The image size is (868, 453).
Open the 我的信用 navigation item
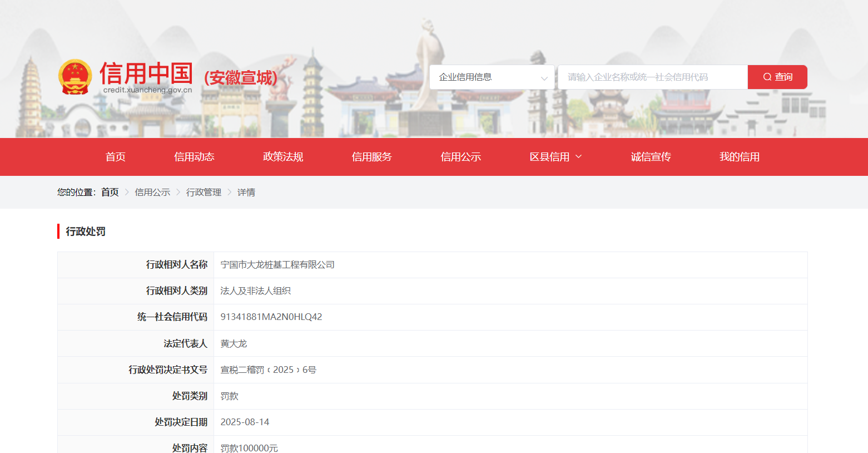pyautogui.click(x=740, y=157)
